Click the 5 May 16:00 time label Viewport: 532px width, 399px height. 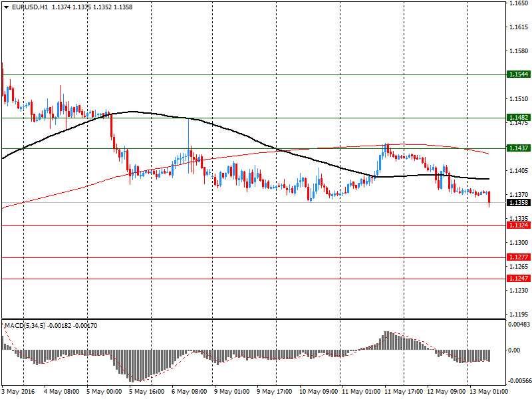(146, 392)
